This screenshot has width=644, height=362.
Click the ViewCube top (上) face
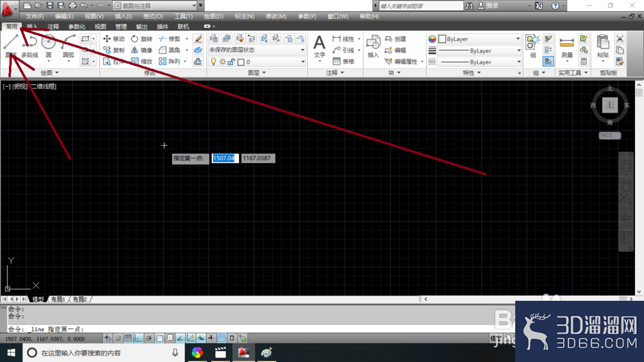coord(610,105)
